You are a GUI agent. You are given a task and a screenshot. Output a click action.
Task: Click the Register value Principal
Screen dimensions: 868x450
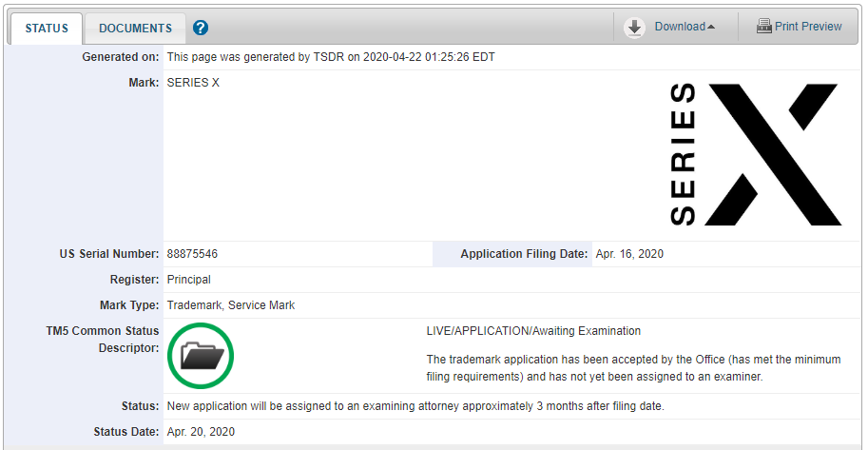coord(188,280)
